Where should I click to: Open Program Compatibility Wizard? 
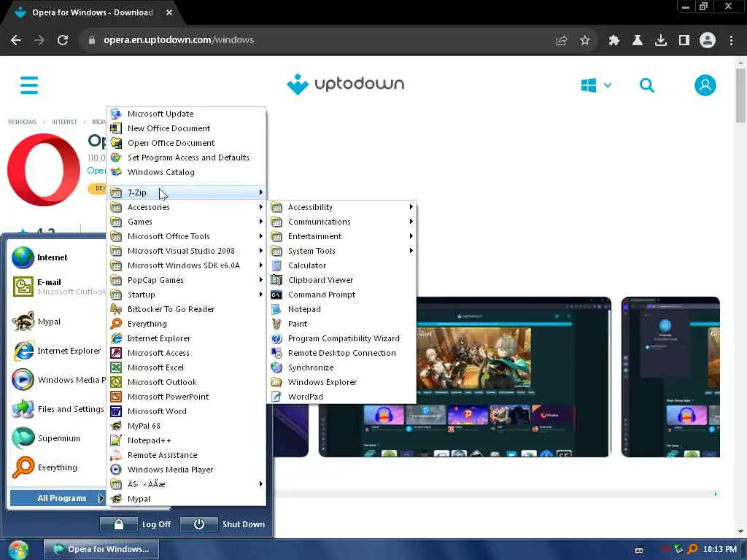click(x=342, y=338)
